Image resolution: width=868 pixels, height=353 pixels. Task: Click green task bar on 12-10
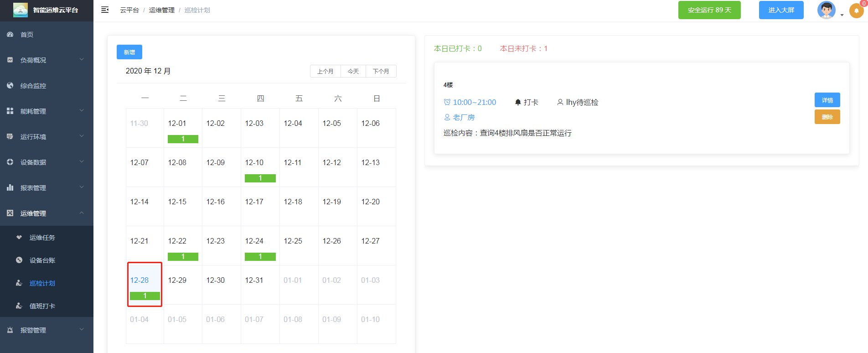click(260, 178)
